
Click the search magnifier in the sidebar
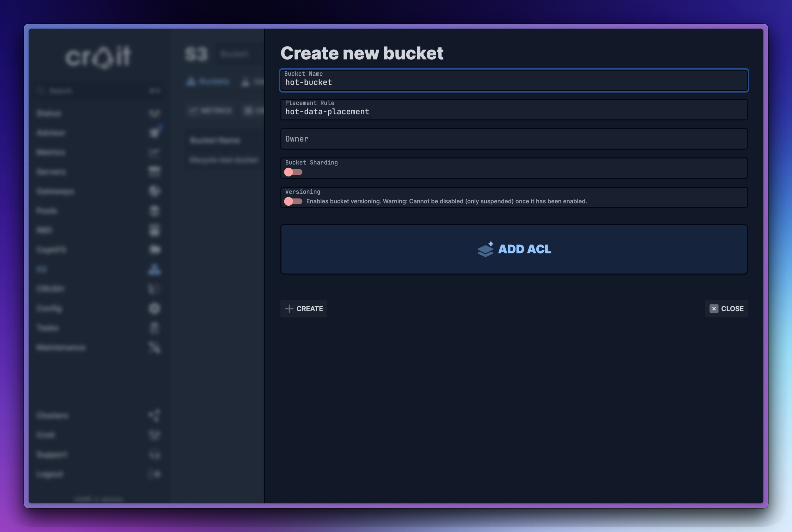pos(41,90)
